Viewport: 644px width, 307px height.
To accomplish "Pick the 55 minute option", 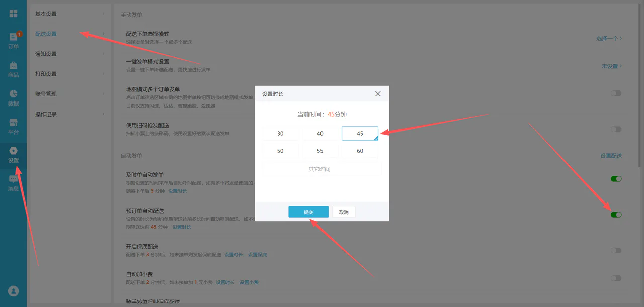I will point(320,151).
